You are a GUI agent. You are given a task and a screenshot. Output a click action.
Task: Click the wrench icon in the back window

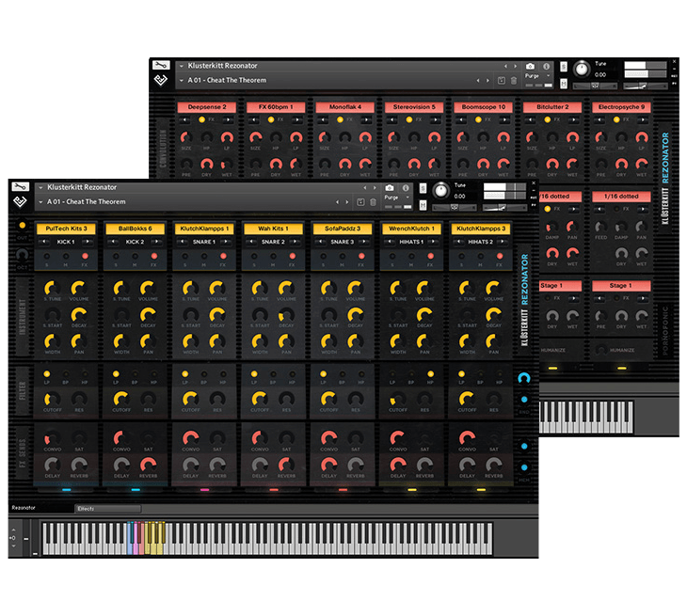[161, 65]
